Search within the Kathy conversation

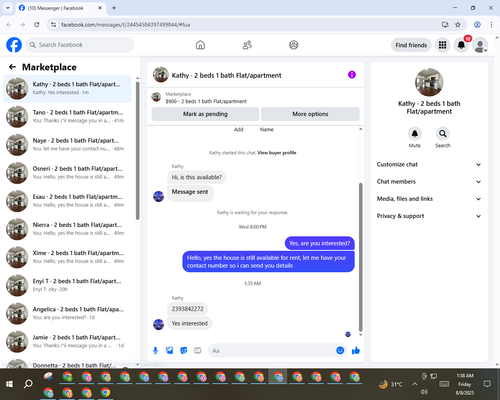(442, 134)
